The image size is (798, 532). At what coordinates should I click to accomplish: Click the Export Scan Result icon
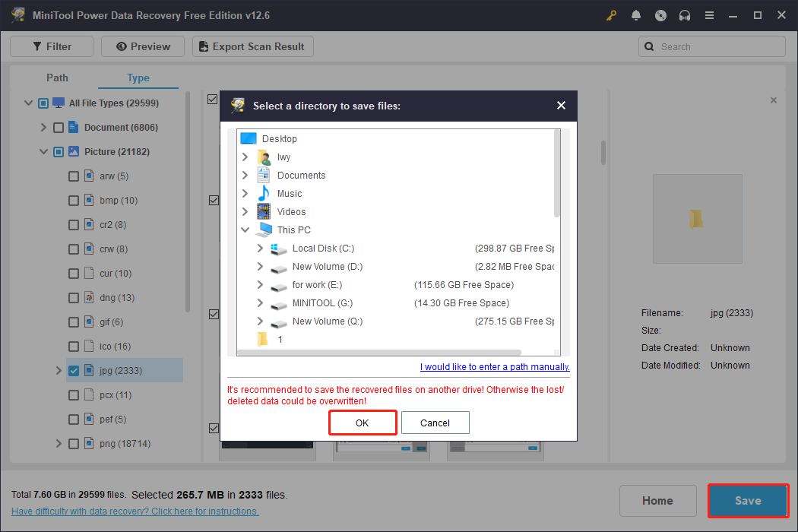click(x=203, y=46)
